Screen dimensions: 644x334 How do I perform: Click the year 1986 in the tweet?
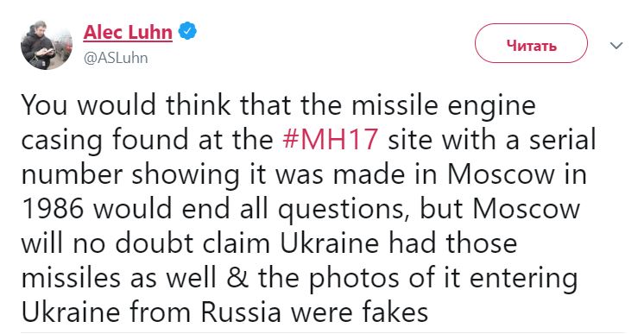pos(52,209)
